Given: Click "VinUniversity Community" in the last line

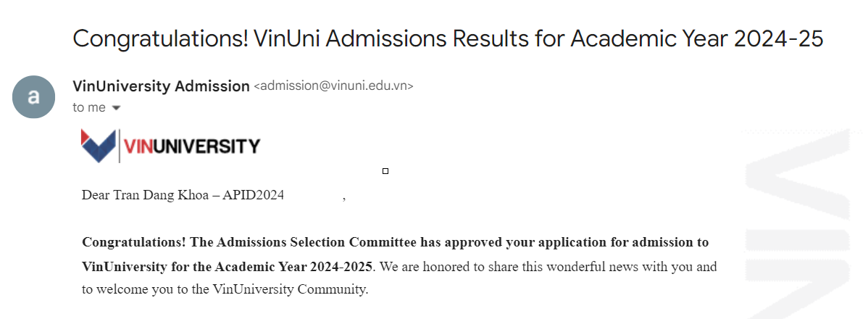Looking at the screenshot, I should pos(290,289).
